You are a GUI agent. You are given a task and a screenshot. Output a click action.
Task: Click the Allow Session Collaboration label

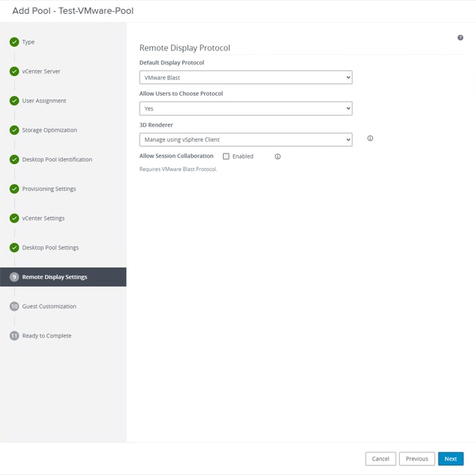176,156
